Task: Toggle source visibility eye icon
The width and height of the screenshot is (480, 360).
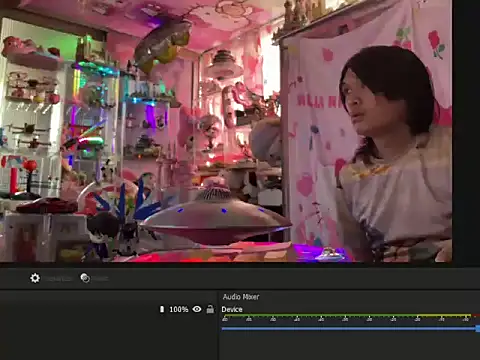Action: (x=197, y=309)
